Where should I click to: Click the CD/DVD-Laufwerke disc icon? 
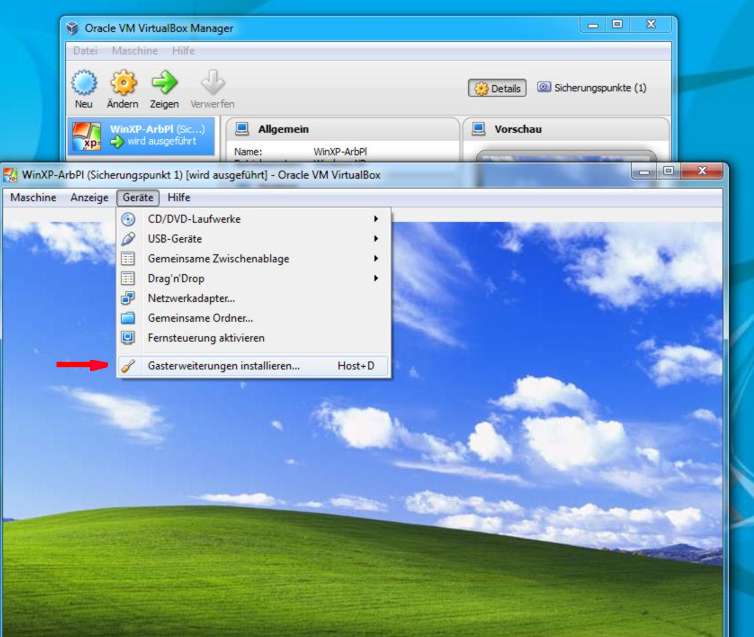pos(128,219)
